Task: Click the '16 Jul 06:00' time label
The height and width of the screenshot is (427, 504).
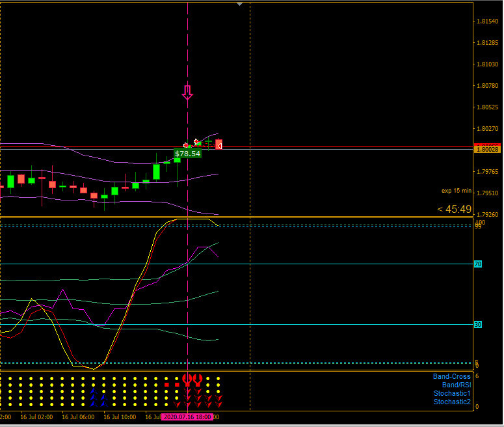Action: [x=78, y=417]
